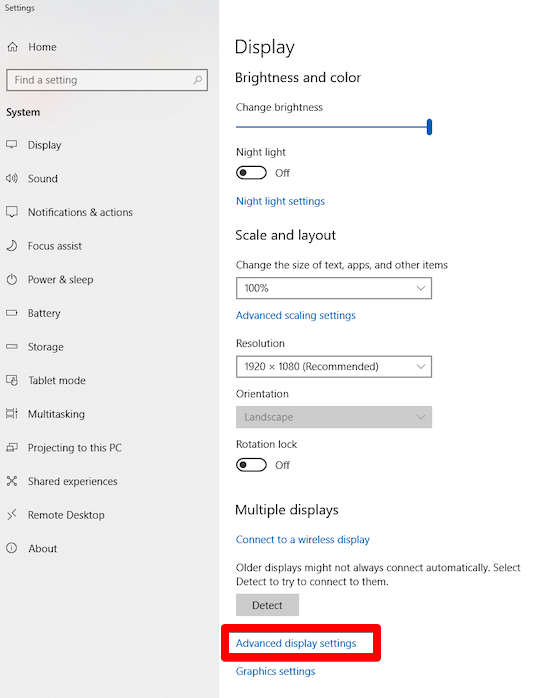The image size is (541, 698).
Task: Toggle the Night light switch
Action: [x=251, y=173]
